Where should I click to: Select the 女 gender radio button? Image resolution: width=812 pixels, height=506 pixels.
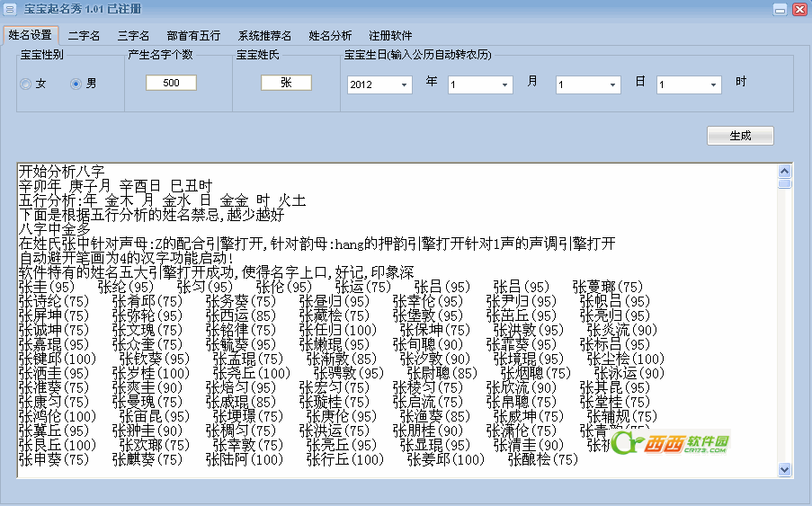(x=25, y=84)
